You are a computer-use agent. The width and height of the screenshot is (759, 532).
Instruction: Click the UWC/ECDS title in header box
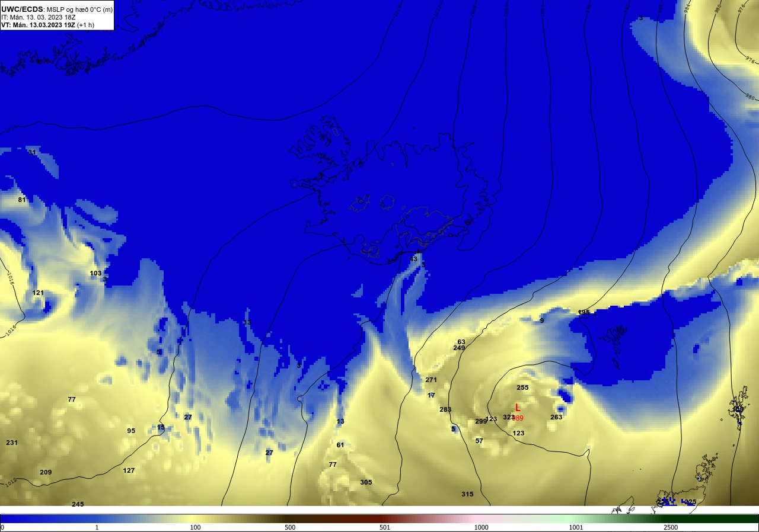pyautogui.click(x=22, y=9)
